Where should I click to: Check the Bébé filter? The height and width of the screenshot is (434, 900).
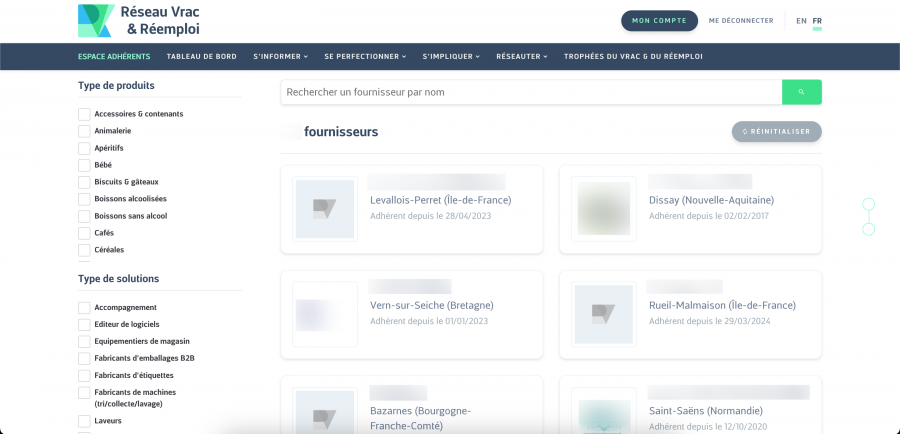[84, 165]
